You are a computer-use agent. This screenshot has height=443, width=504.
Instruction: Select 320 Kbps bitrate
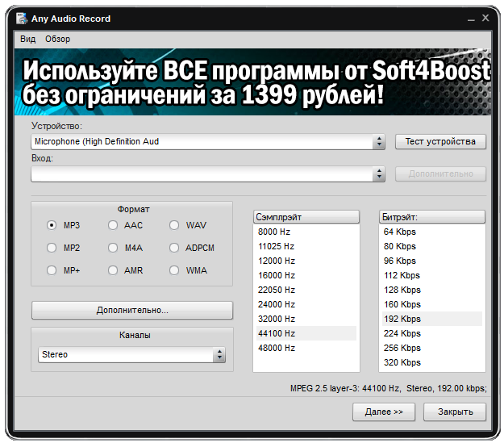click(432, 362)
